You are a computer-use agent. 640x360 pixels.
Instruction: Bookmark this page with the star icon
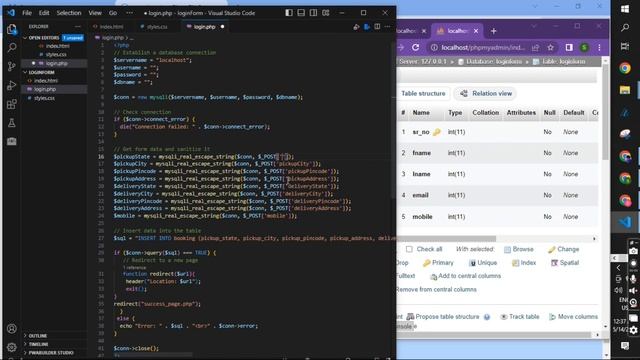coord(550,48)
